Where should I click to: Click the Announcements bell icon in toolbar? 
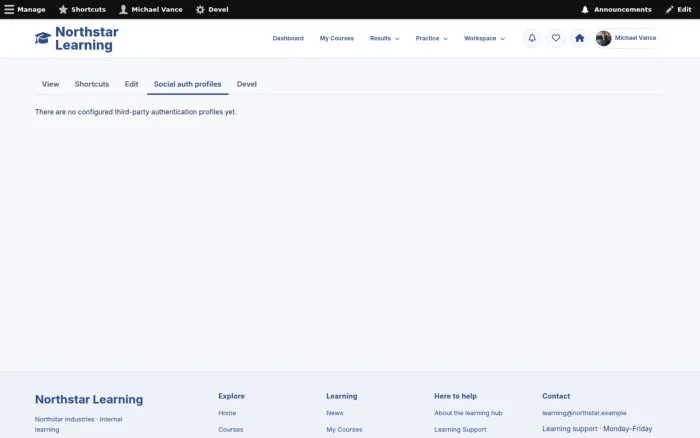[x=585, y=9]
